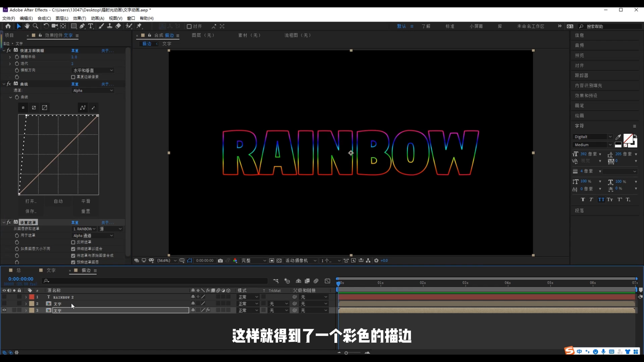Switch to the 文字 composition tab
This screenshot has height=362, width=644.
point(50,270)
